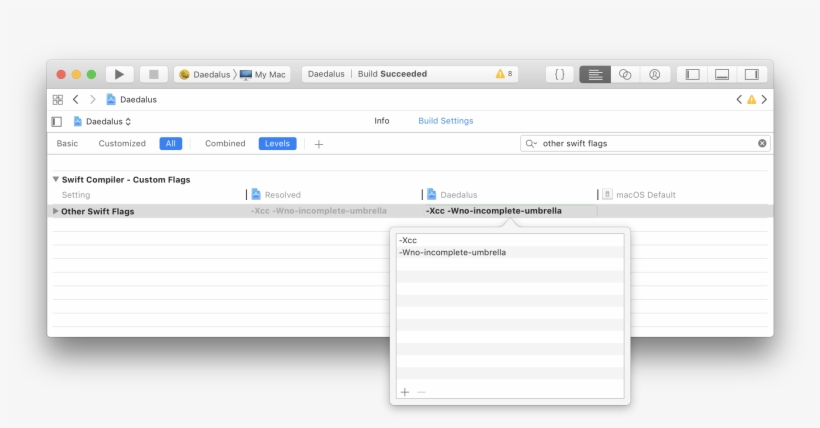Select the Basic filter

[67, 143]
